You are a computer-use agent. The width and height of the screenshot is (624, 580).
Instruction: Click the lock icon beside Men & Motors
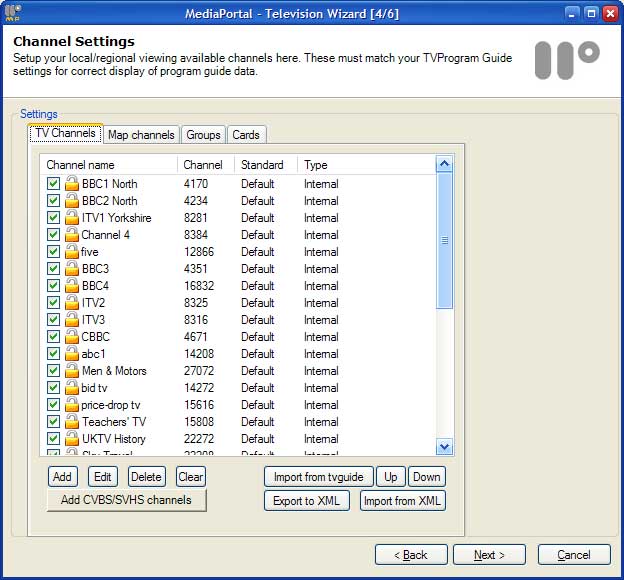point(72,371)
